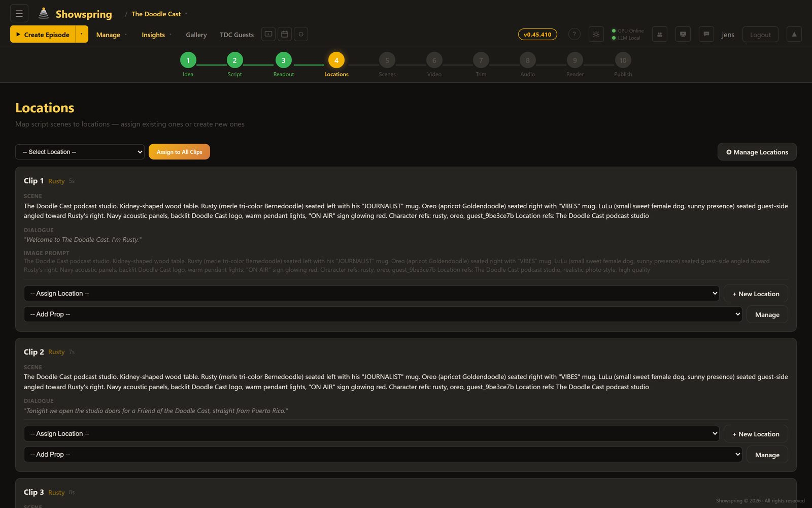The height and width of the screenshot is (508, 812).
Task: Click the Logout button
Action: pyautogui.click(x=760, y=35)
